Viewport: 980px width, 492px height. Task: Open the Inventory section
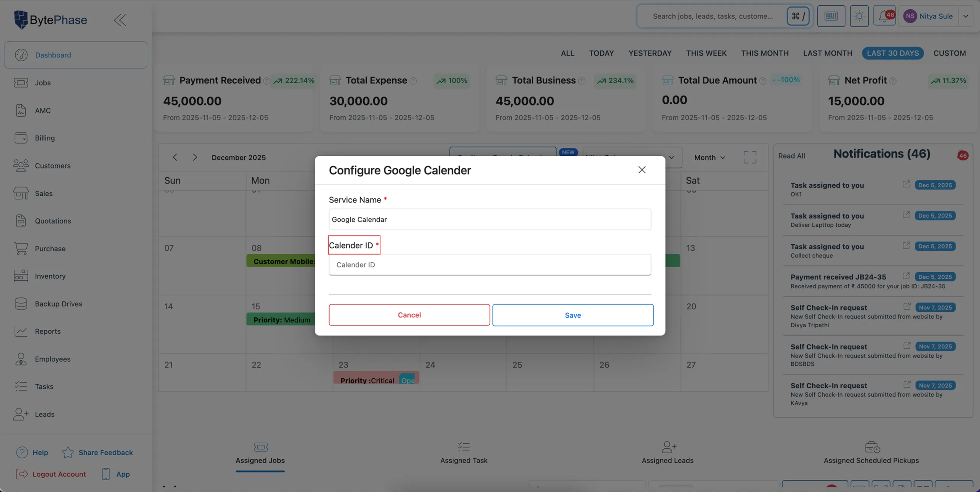[50, 276]
